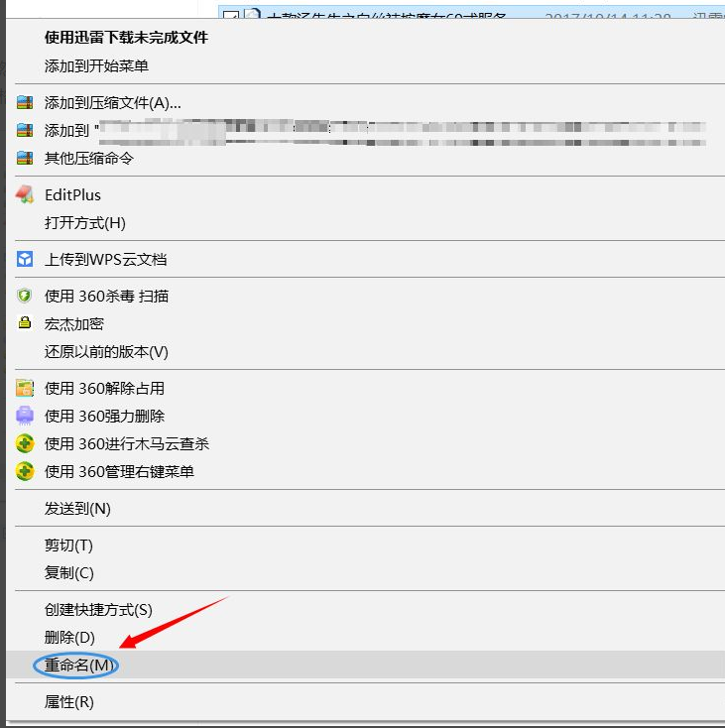
Task: Open 属性(R) file properties
Action: (69, 701)
